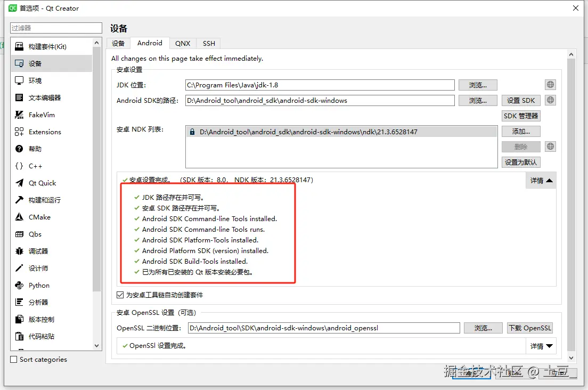588x390 pixels.
Task: Open the C++ braces icon
Action: tap(19, 166)
